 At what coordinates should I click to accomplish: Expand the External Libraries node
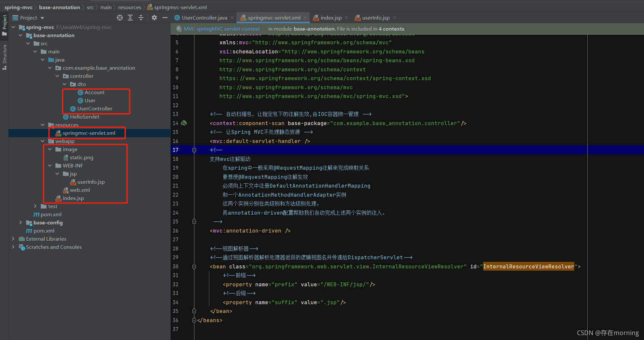[x=13, y=239]
